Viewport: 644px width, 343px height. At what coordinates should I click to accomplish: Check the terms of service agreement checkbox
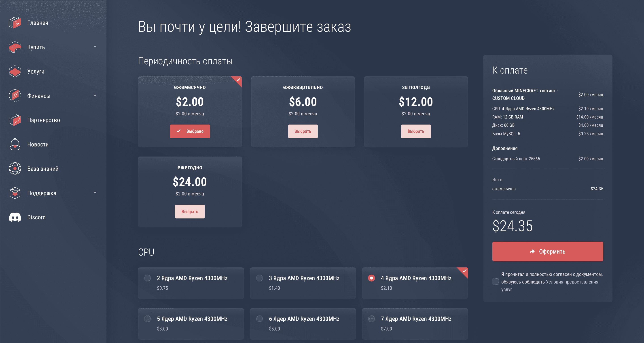[496, 282]
